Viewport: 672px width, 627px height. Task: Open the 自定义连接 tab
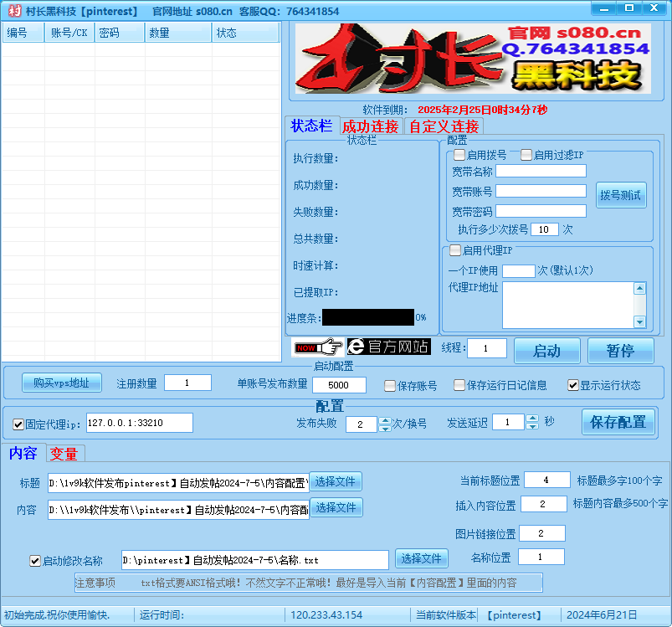coord(444,126)
